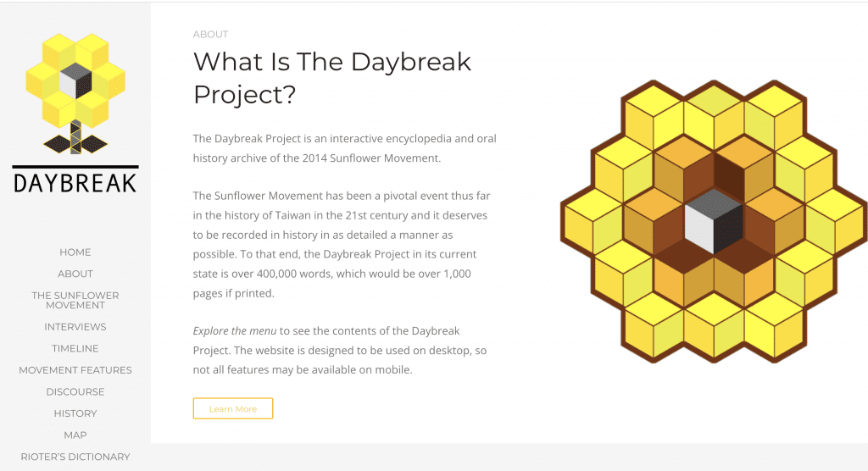
Task: Click the Daybreak sunflower logo icon
Action: click(75, 89)
